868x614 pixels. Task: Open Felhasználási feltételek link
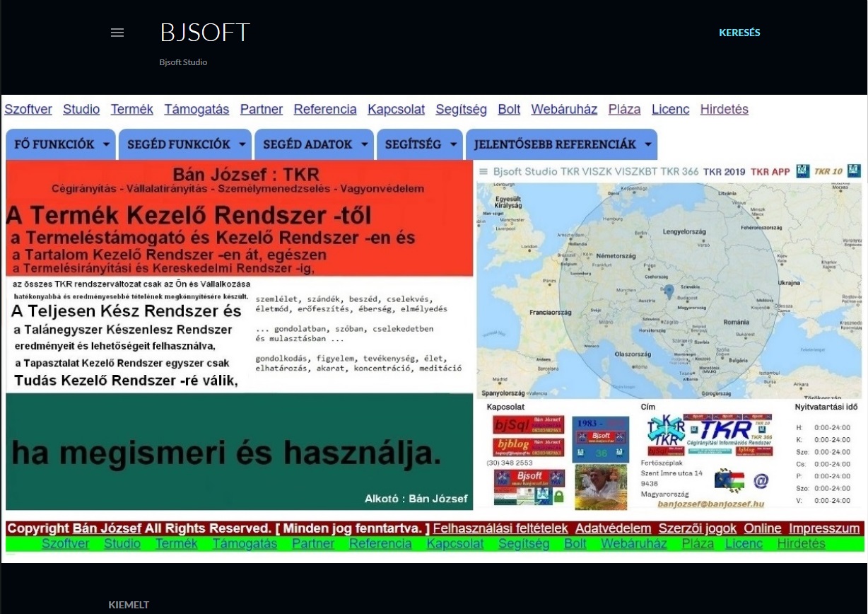tap(500, 528)
